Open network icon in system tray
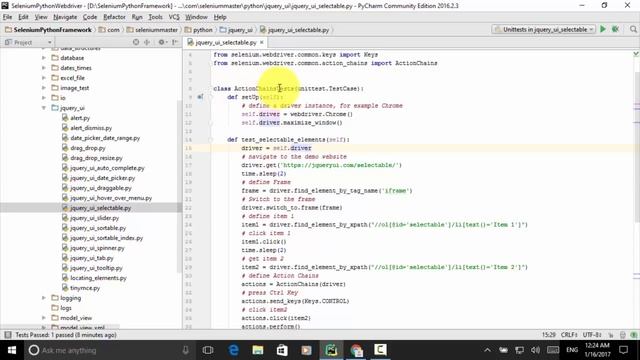 point(520,350)
